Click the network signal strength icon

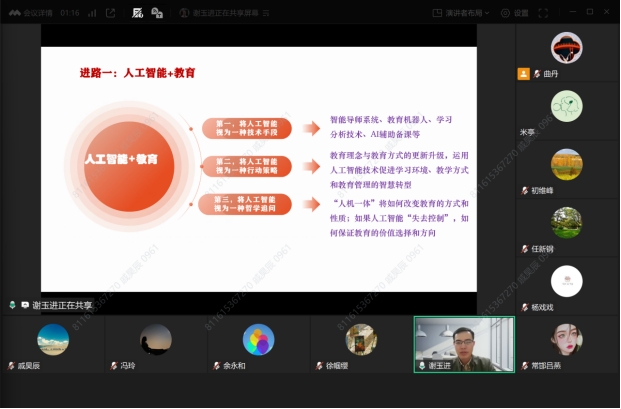(x=92, y=13)
